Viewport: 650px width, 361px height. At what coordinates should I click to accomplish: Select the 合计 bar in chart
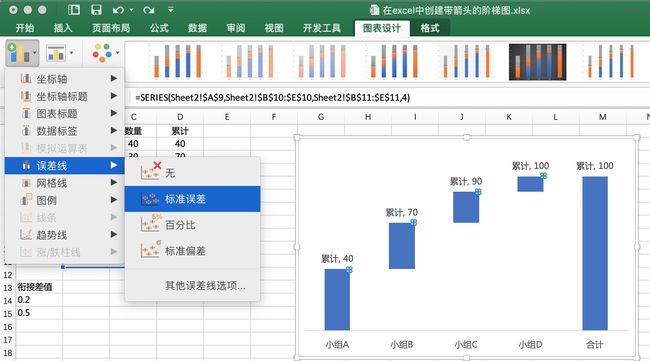(x=595, y=253)
